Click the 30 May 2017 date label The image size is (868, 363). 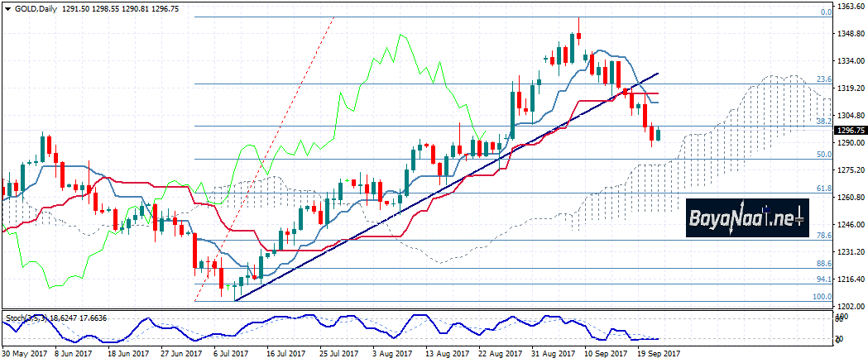coord(26,354)
